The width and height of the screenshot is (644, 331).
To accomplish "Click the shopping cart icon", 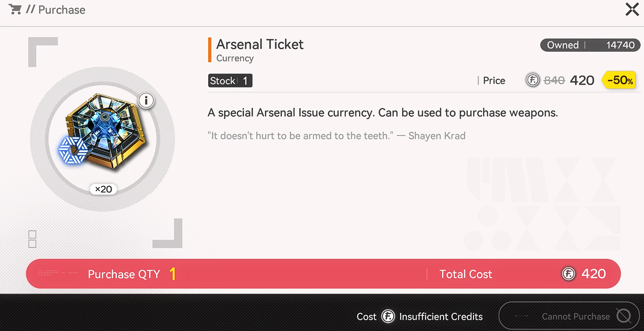I will point(15,10).
